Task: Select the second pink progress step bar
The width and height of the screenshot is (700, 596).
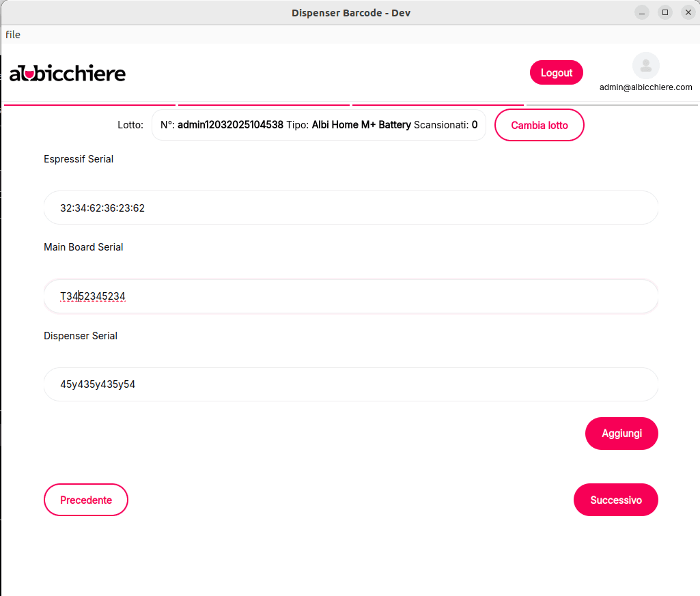Action: coord(264,105)
